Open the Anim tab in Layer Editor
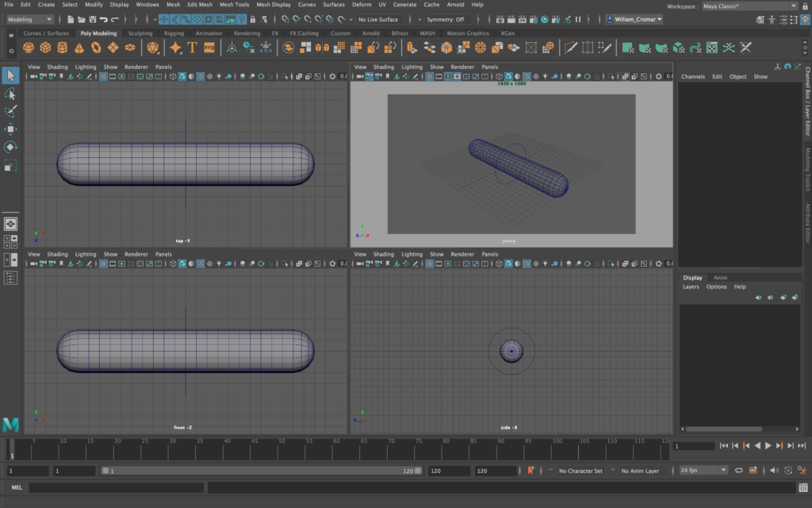Viewport: 812px width, 508px height. click(720, 278)
